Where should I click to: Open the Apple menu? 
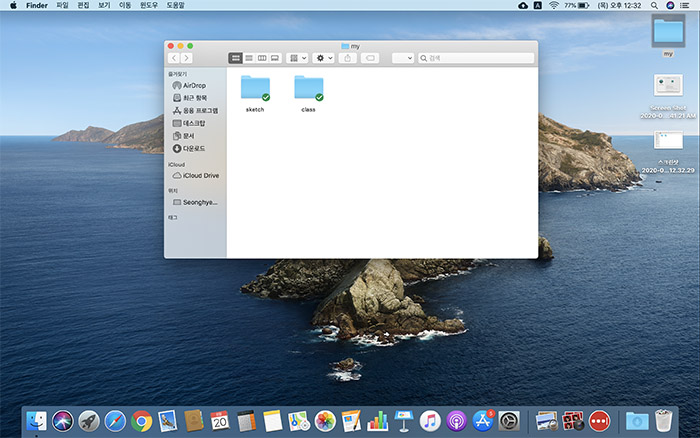(x=13, y=5)
